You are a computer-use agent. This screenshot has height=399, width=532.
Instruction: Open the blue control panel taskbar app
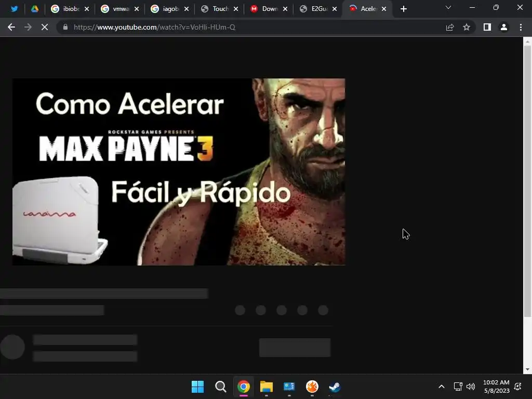point(289,387)
